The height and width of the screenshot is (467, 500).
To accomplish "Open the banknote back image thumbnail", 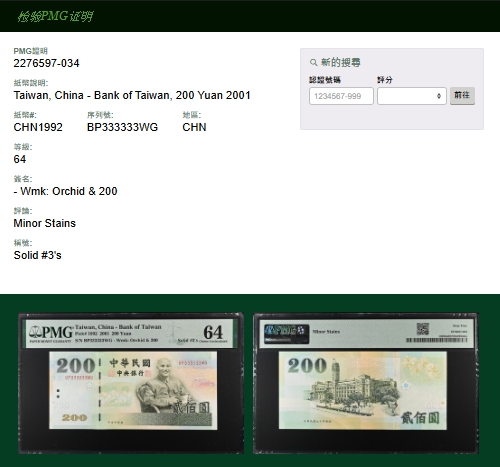I will click(x=366, y=383).
